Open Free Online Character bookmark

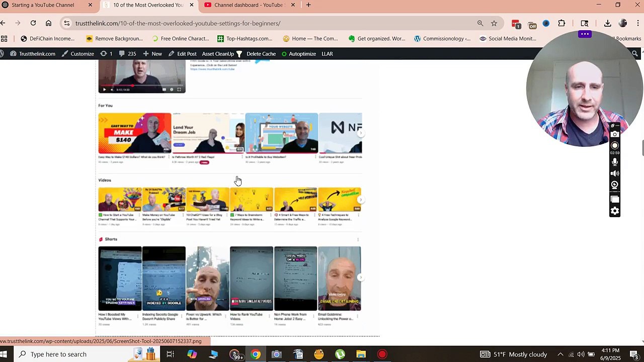180,39
